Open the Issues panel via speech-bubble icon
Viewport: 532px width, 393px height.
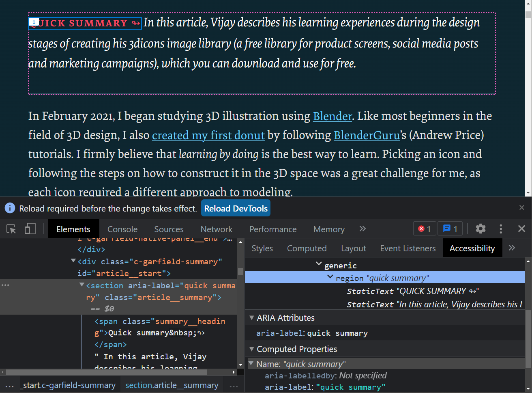click(x=450, y=229)
